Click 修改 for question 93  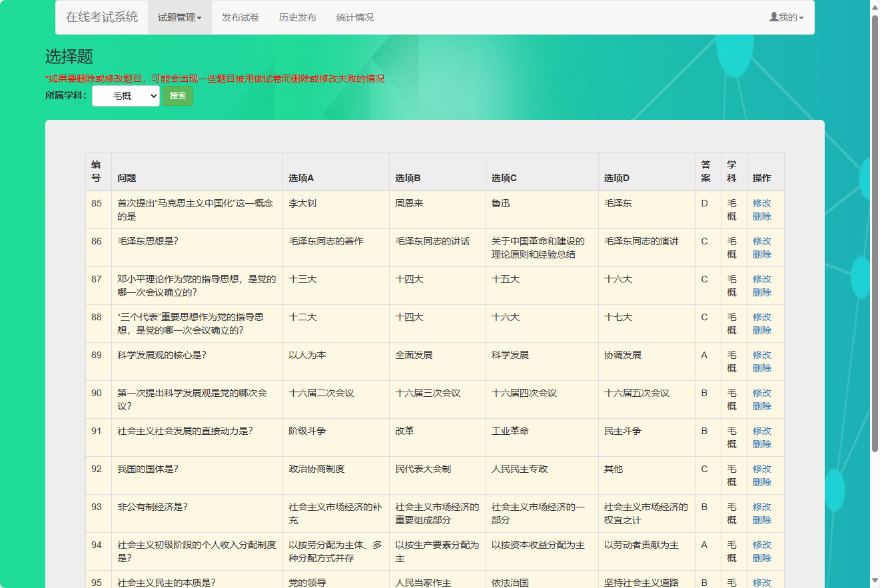pos(761,507)
